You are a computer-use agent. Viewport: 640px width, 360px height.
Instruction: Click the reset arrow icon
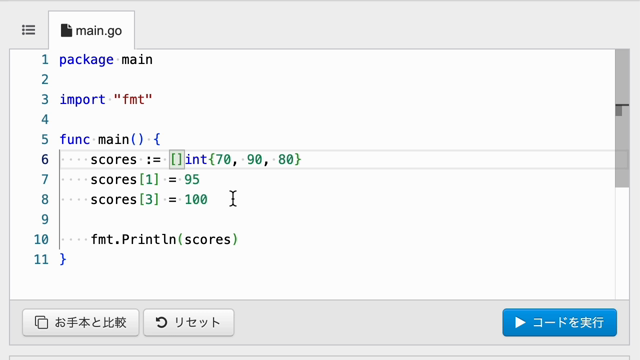161,322
